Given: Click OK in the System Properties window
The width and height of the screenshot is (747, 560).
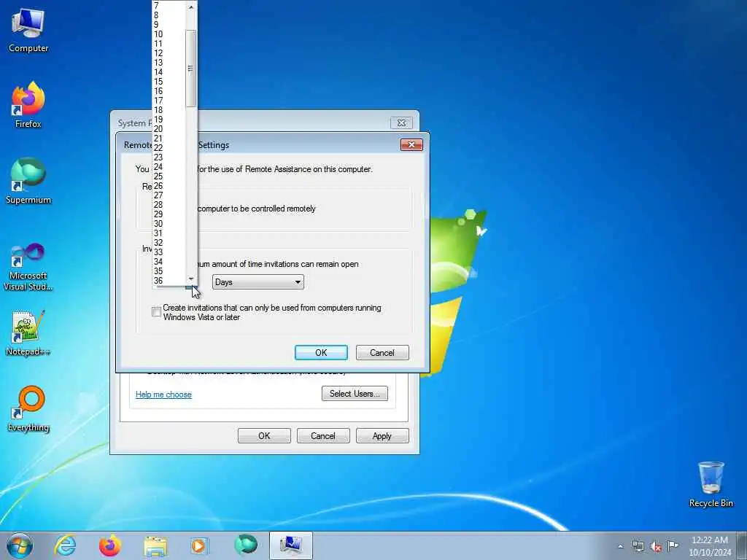Looking at the screenshot, I should 264,436.
